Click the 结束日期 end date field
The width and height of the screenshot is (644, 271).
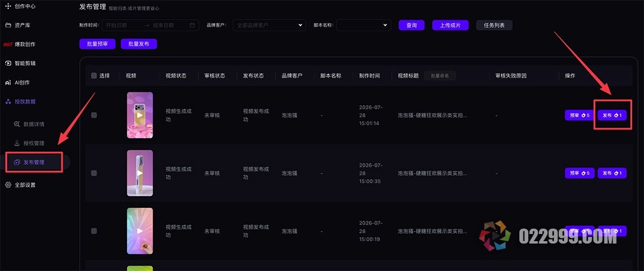(163, 25)
